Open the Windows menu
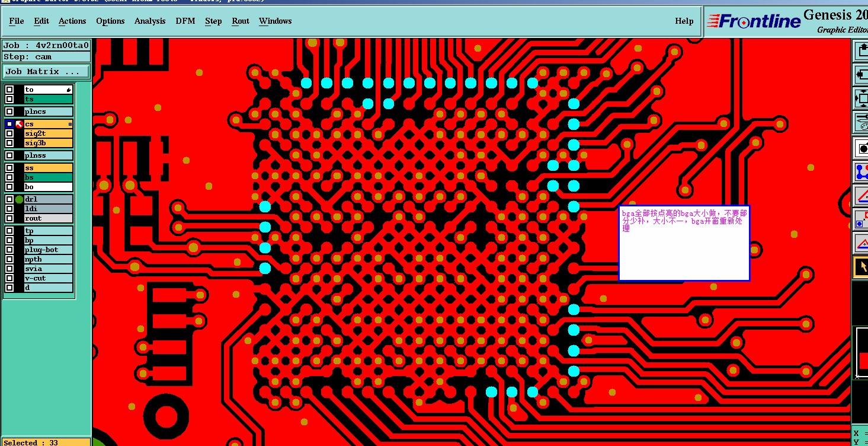The height and width of the screenshot is (446, 868). click(276, 21)
